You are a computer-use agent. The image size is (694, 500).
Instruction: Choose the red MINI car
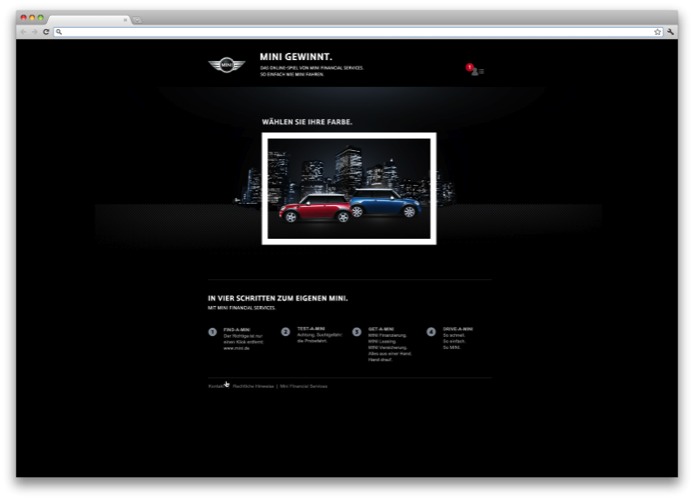315,208
